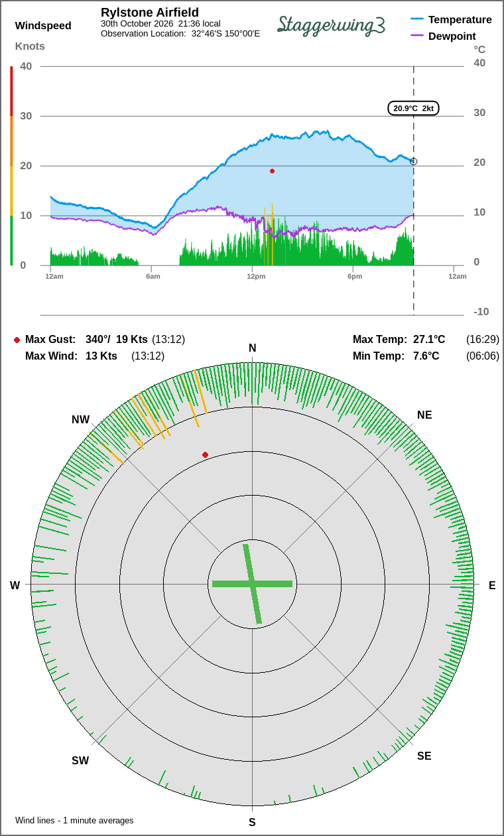The image size is (504, 836).
Task: Click the Rylstone Airfield title
Action: click(x=150, y=13)
